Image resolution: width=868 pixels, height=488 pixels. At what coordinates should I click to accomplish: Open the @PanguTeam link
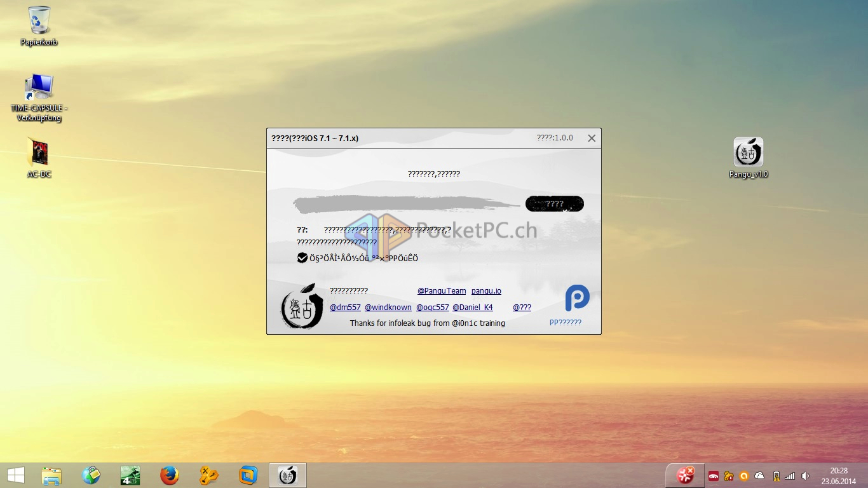[x=442, y=291]
